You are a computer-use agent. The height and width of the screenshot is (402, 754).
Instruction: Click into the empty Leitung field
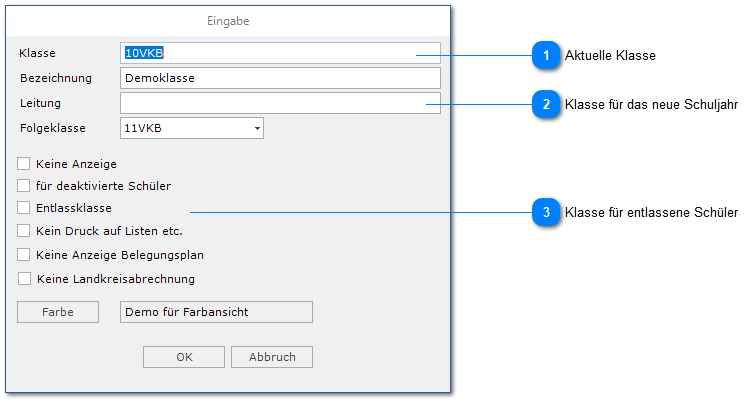(x=280, y=103)
